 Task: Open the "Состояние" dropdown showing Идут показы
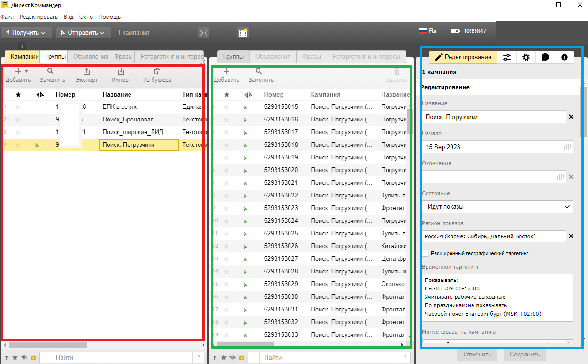496,206
